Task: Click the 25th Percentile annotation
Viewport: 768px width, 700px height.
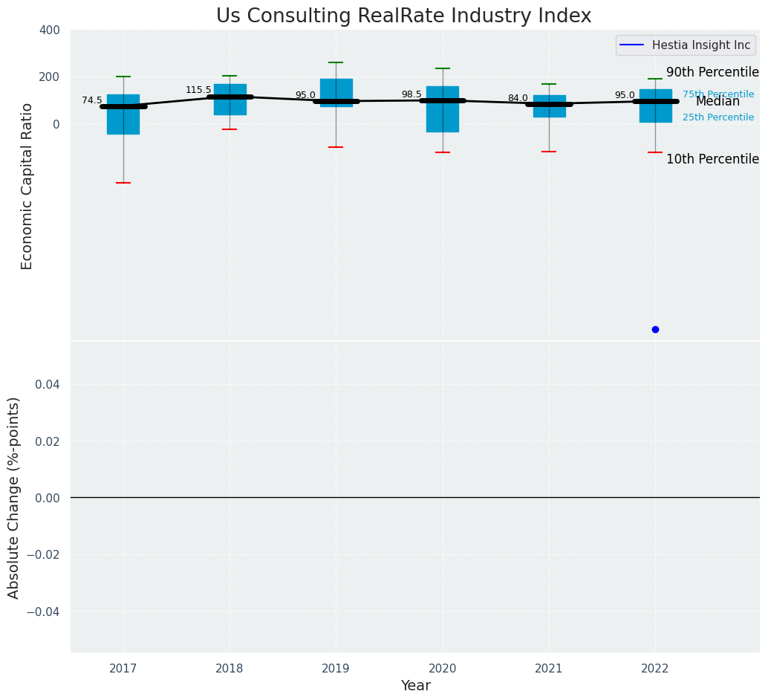Action: pos(717,117)
